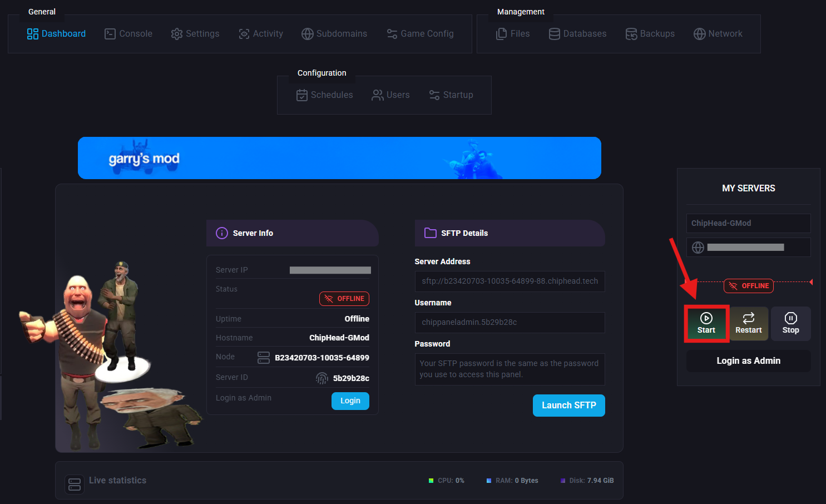The height and width of the screenshot is (504, 826).
Task: Click the RAM: 0 Bytes statistic
Action: (512, 481)
